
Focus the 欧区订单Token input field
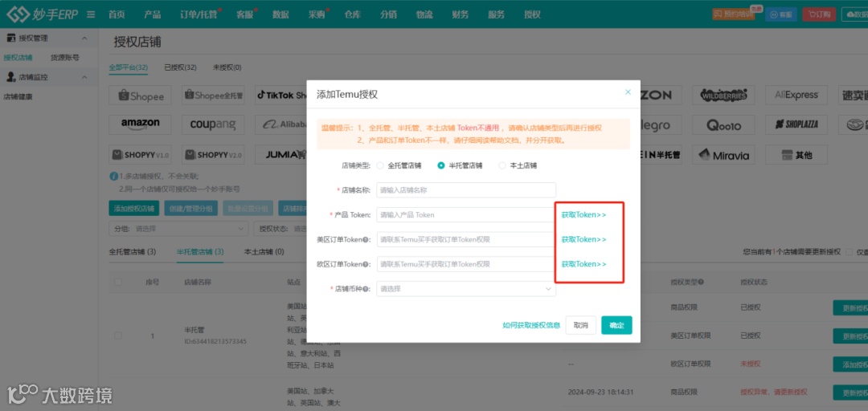point(466,264)
